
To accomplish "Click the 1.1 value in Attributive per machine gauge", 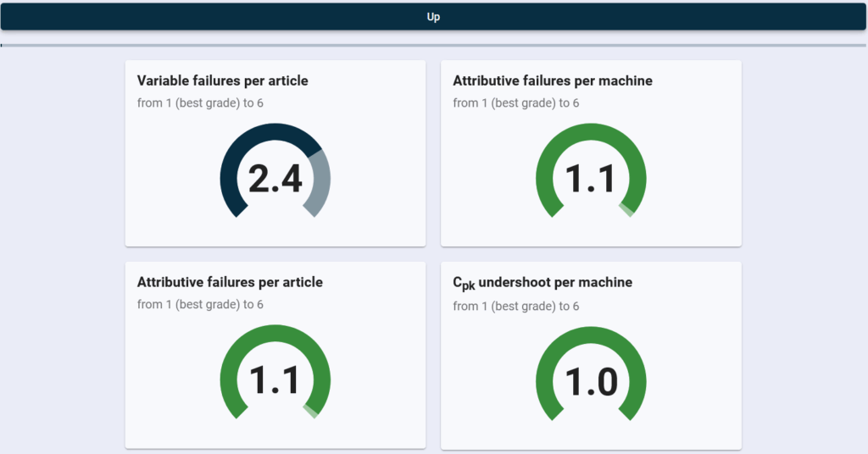I will point(591,179).
